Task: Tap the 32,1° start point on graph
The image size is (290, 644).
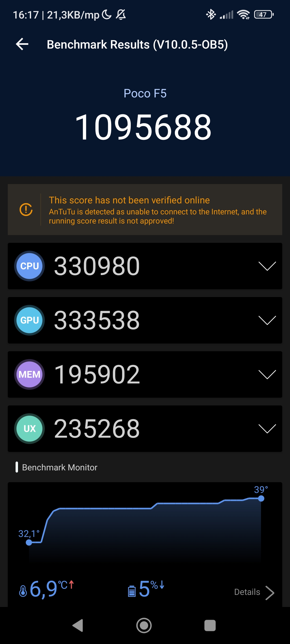Action: [x=29, y=542]
